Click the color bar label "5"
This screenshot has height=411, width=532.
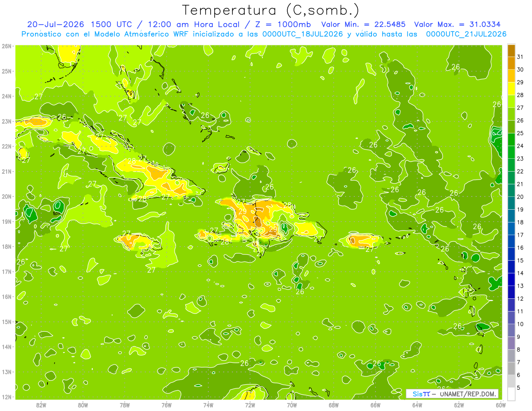519,388
